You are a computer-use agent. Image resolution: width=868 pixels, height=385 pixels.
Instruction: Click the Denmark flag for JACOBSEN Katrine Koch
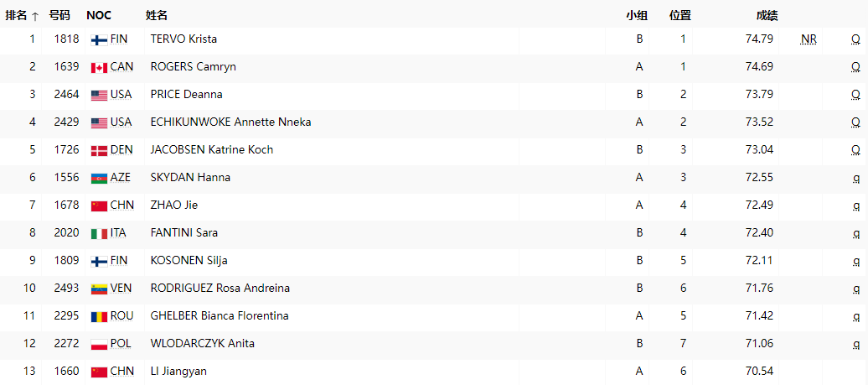click(x=99, y=150)
